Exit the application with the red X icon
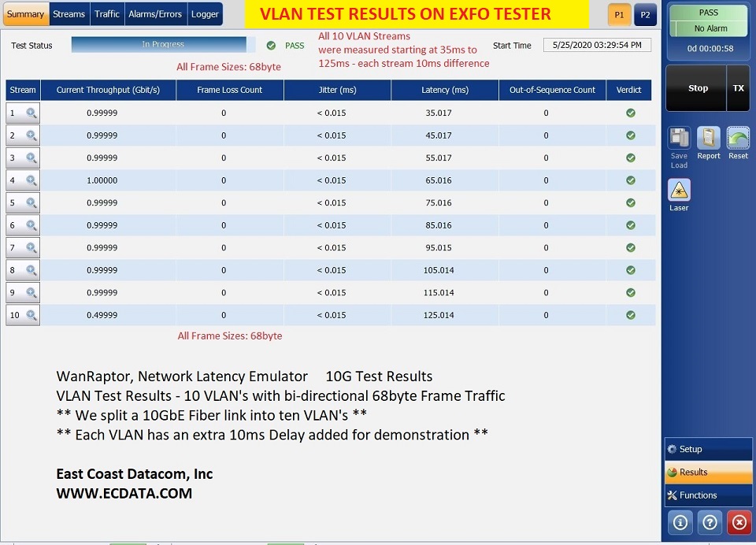This screenshot has height=545, width=756. (x=739, y=522)
